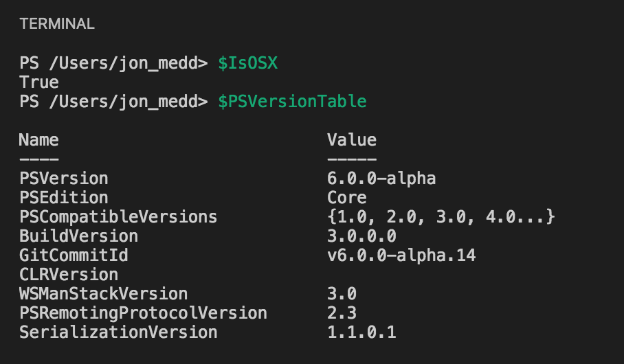Click the PSEdition row name
This screenshot has height=364, width=624.
(x=64, y=198)
